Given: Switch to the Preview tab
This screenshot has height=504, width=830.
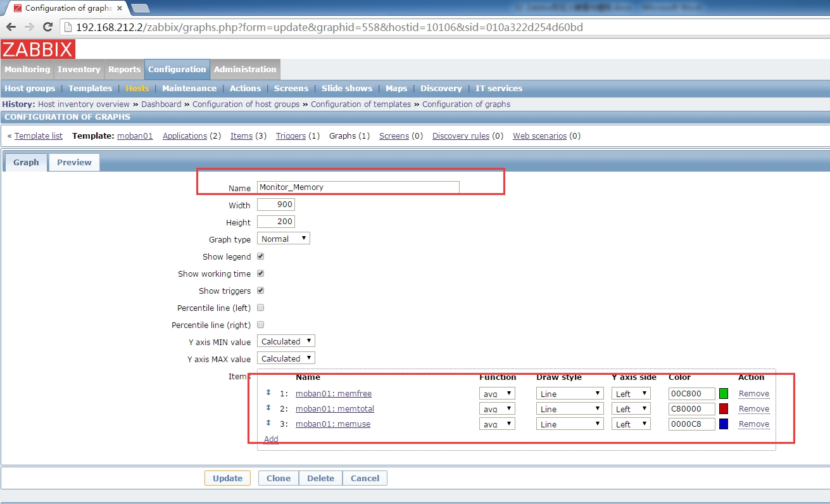Looking at the screenshot, I should click(x=74, y=162).
